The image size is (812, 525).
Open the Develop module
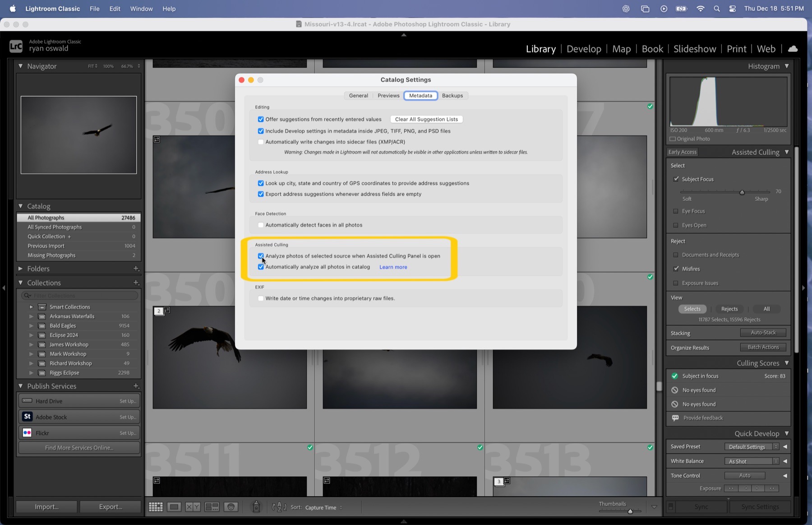[x=584, y=49]
